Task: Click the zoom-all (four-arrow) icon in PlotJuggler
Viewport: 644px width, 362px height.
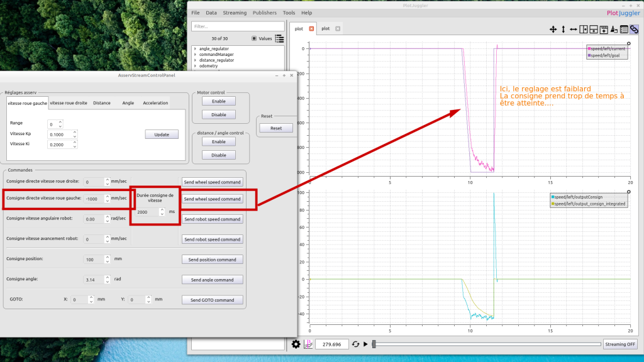Action: pyautogui.click(x=553, y=29)
